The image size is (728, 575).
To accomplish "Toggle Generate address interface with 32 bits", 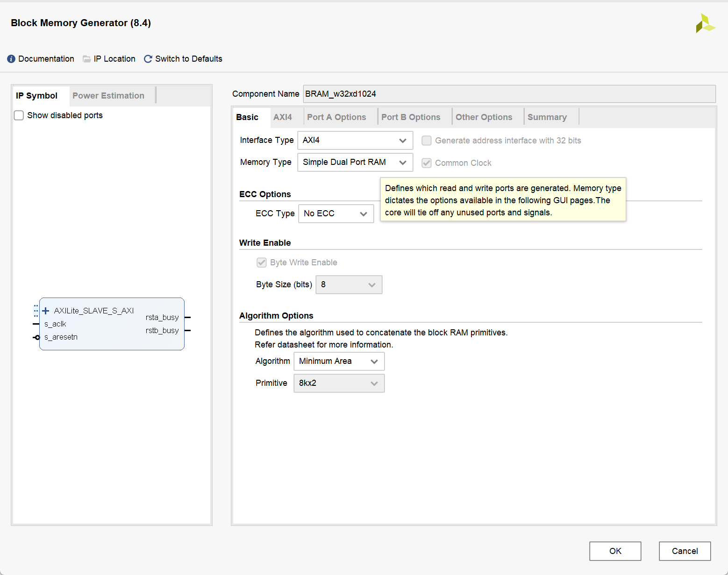I will 427,141.
